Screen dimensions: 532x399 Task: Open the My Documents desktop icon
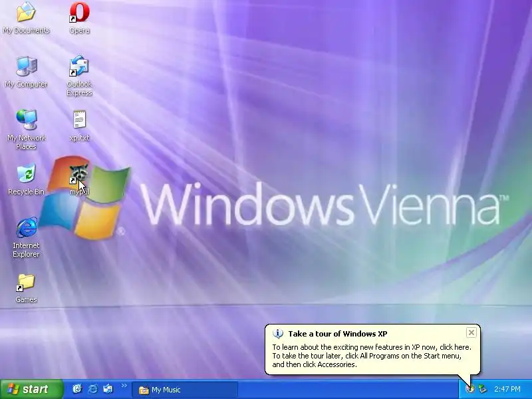[26, 18]
